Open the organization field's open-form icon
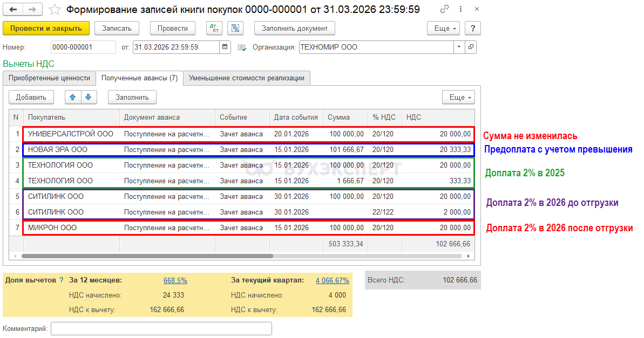This screenshot has height=338, width=644. (x=471, y=47)
